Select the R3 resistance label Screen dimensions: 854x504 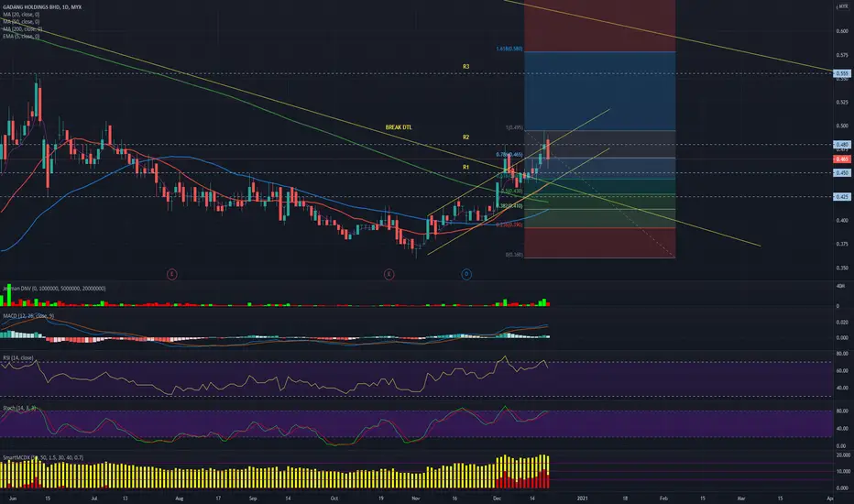465,67
